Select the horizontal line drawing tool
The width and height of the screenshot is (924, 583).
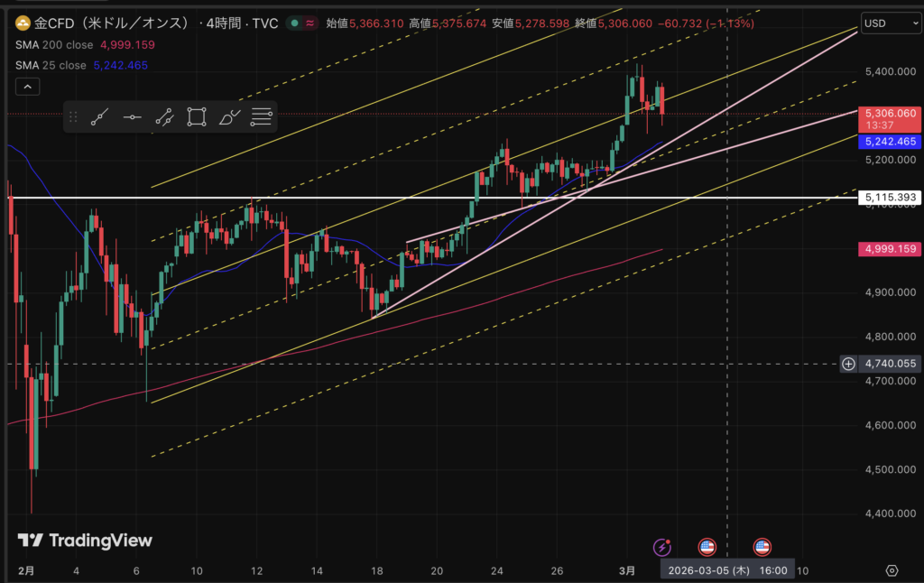(132, 116)
